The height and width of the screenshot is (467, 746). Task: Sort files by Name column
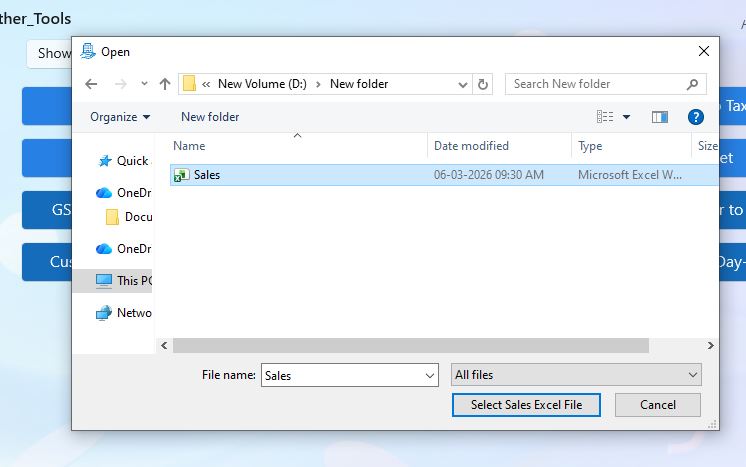click(189, 146)
